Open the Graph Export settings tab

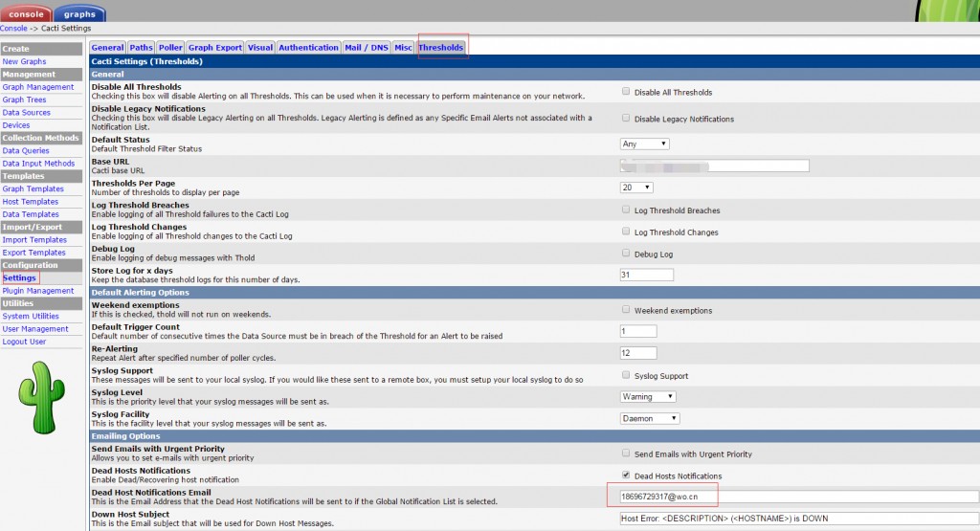215,48
